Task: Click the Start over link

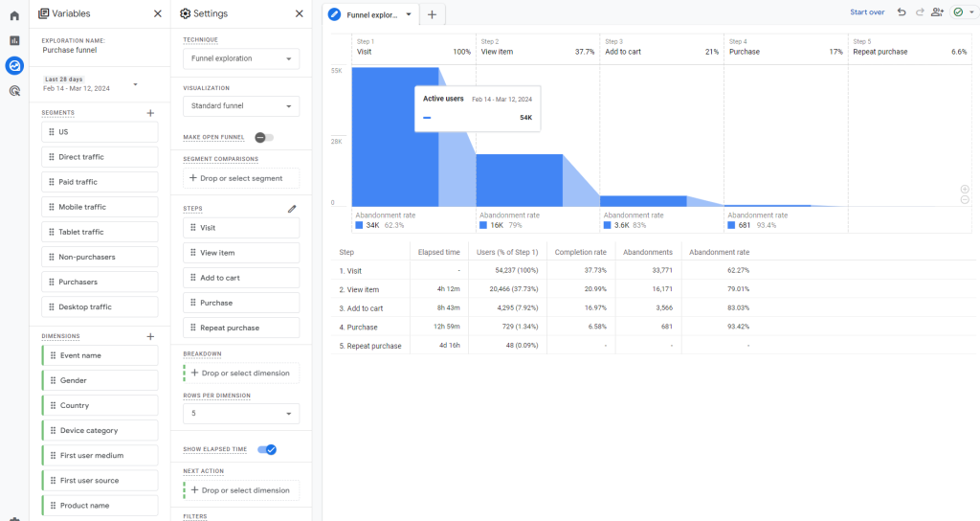Action: coord(867,11)
